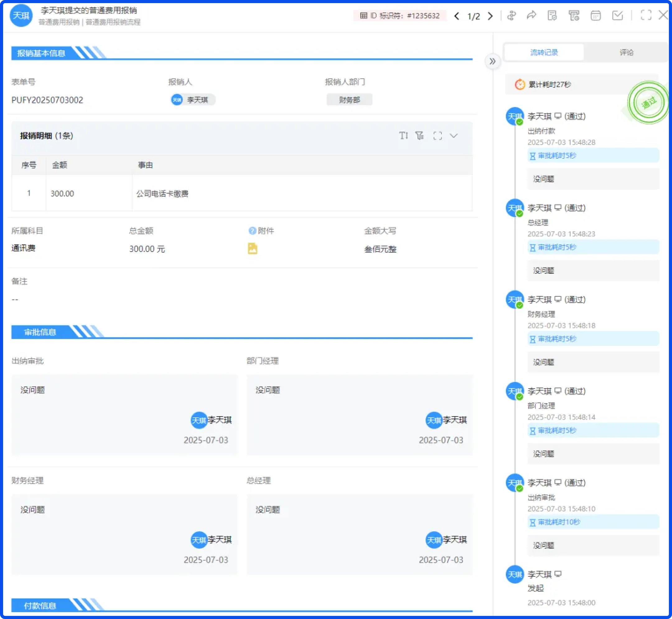This screenshot has width=672, height=619.
Task: Expand 报销明细 table to fullscreen
Action: pos(437,136)
